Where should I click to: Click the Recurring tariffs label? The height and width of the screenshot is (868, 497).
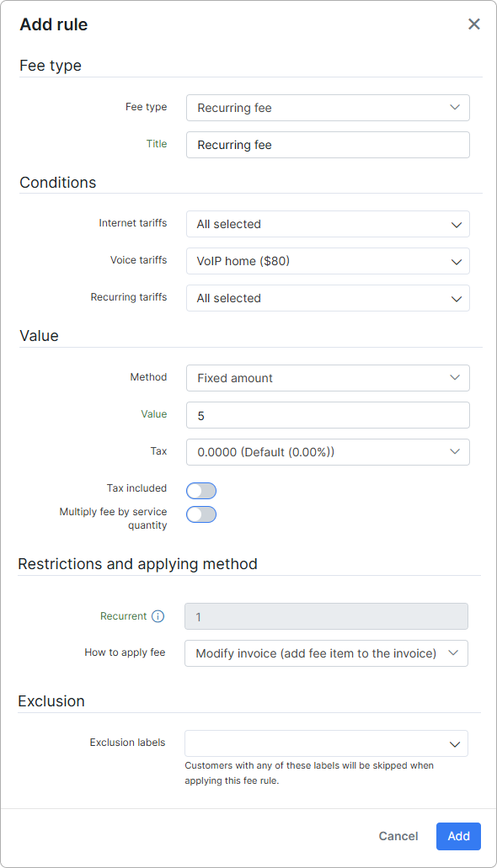pyautogui.click(x=129, y=296)
